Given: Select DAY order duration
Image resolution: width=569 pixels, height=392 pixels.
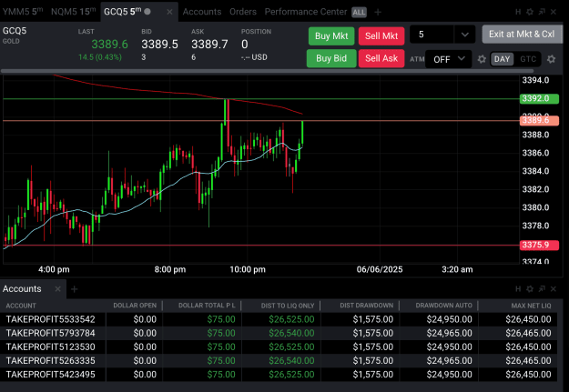Looking at the screenshot, I should pyautogui.click(x=502, y=59).
